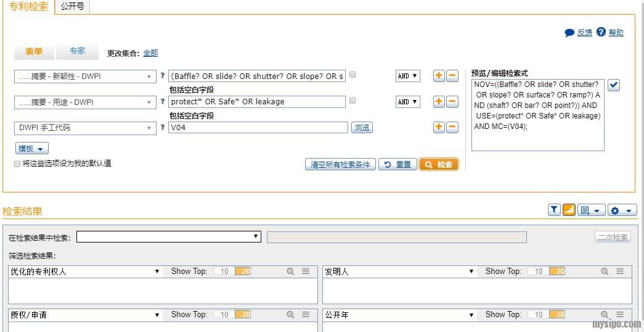Open the first AND operator dropdown
The width and height of the screenshot is (644, 332).
[407, 76]
